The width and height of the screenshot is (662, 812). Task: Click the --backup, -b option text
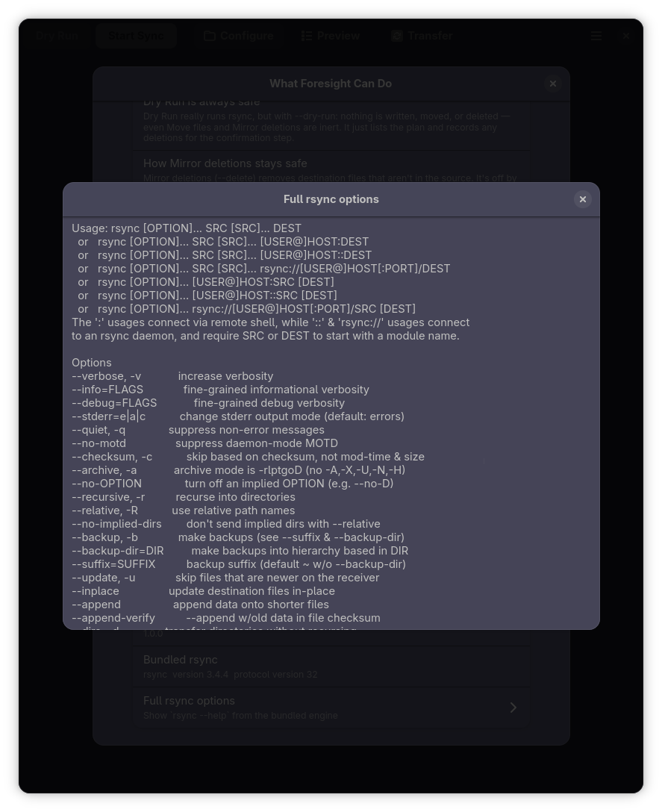(x=104, y=538)
